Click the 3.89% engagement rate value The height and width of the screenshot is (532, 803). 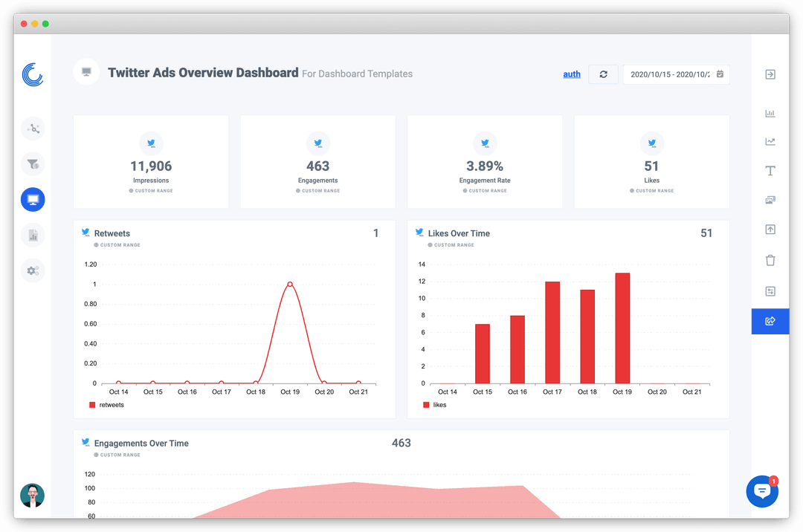pyautogui.click(x=485, y=166)
